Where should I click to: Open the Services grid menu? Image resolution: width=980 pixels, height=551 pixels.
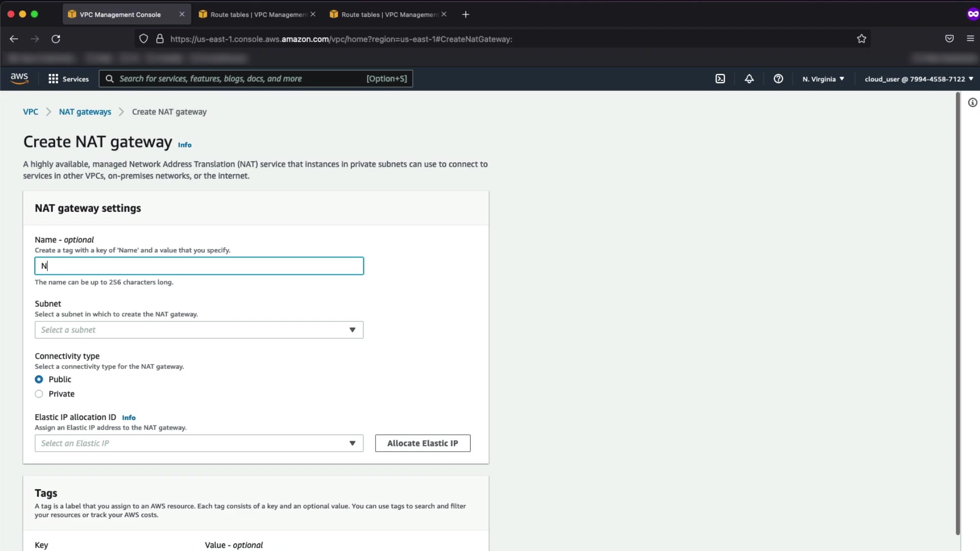pos(68,79)
